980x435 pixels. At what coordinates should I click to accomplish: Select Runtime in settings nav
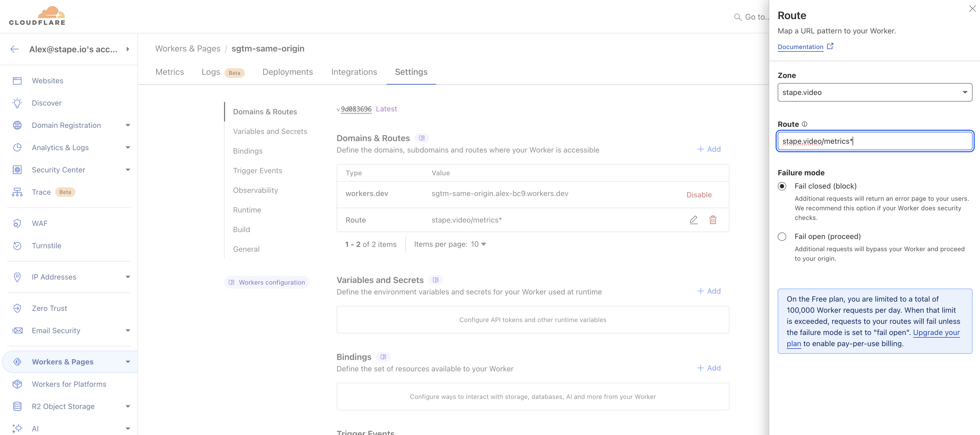(247, 210)
